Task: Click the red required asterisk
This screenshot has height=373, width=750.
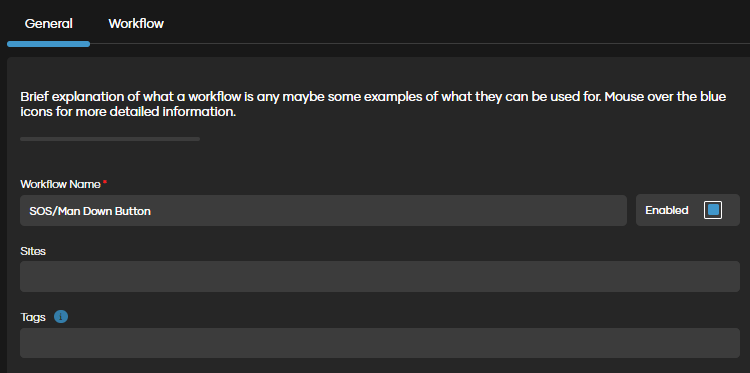Action: (x=105, y=183)
